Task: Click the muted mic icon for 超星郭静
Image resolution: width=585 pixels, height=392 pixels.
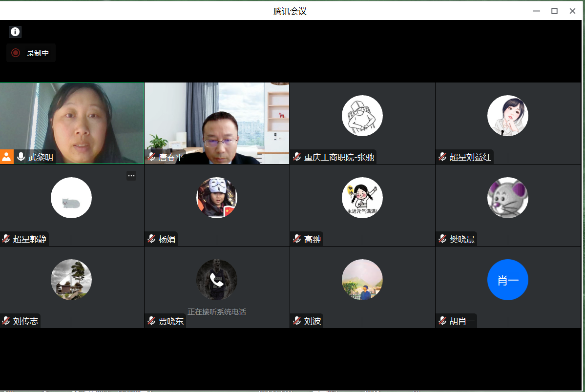Action: [x=6, y=239]
